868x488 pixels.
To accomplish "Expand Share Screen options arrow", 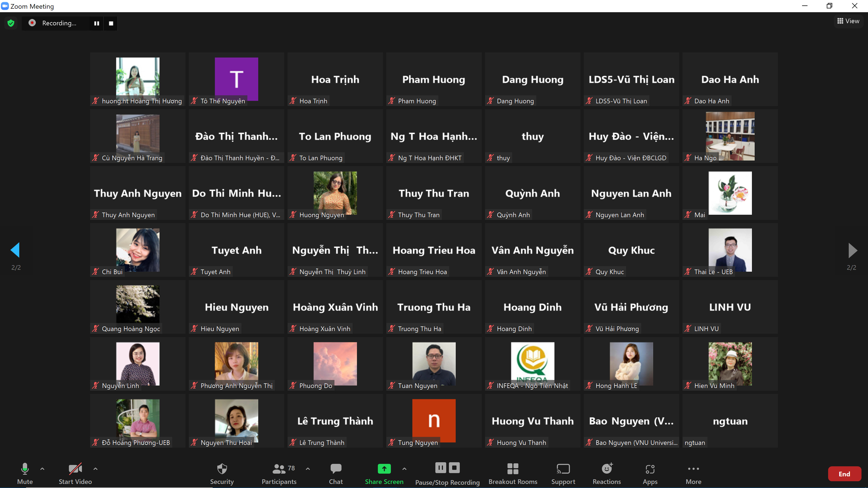I will [x=404, y=468].
